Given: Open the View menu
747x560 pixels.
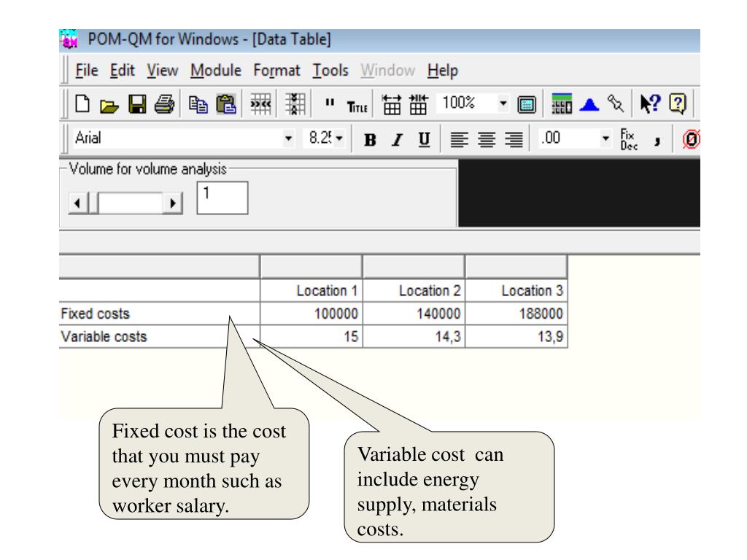Looking at the screenshot, I should pyautogui.click(x=162, y=71).
